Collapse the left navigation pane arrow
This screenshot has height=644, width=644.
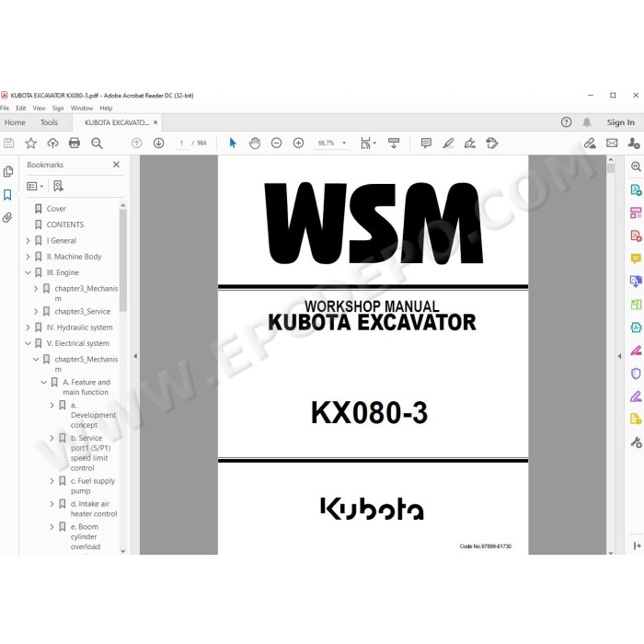pyautogui.click(x=135, y=356)
